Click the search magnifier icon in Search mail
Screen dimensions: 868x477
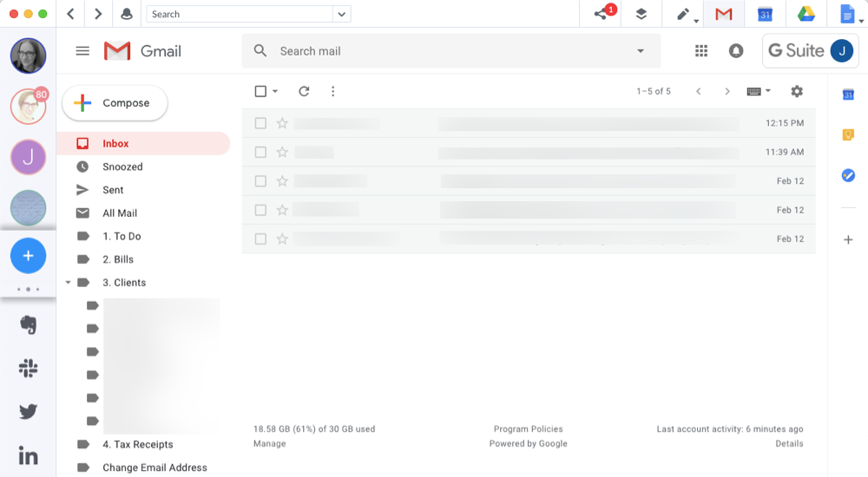(260, 51)
